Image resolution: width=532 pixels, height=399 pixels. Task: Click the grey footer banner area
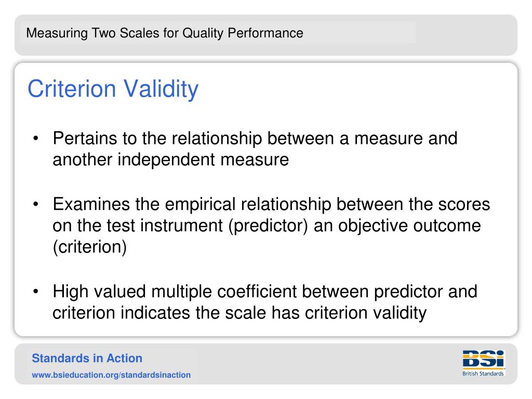266,364
